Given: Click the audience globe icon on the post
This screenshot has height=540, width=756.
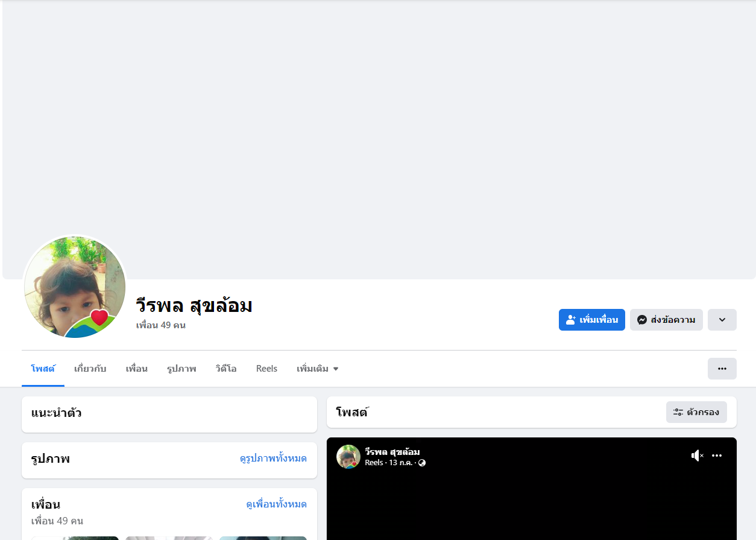Looking at the screenshot, I should pos(422,463).
